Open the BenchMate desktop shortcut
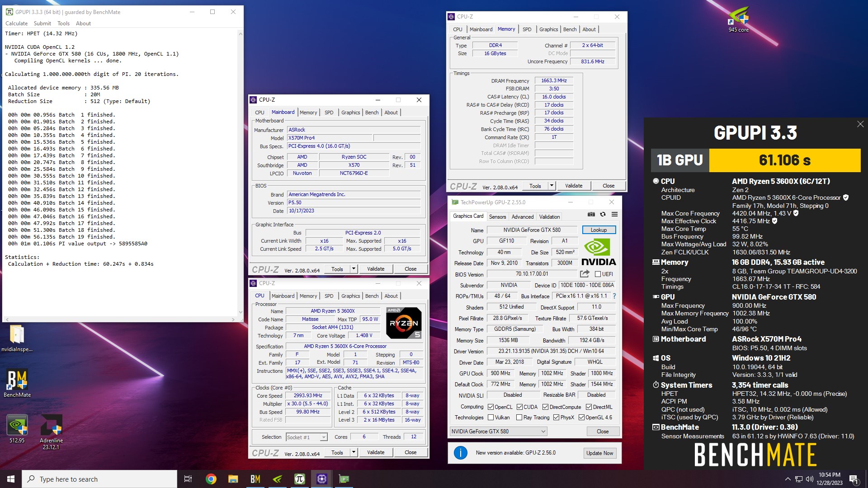 17,383
